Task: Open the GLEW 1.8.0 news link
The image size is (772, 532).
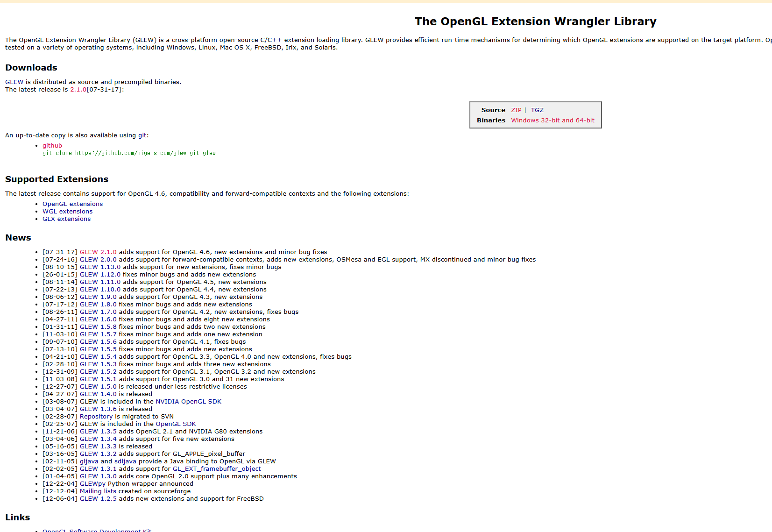Action: 98,305
